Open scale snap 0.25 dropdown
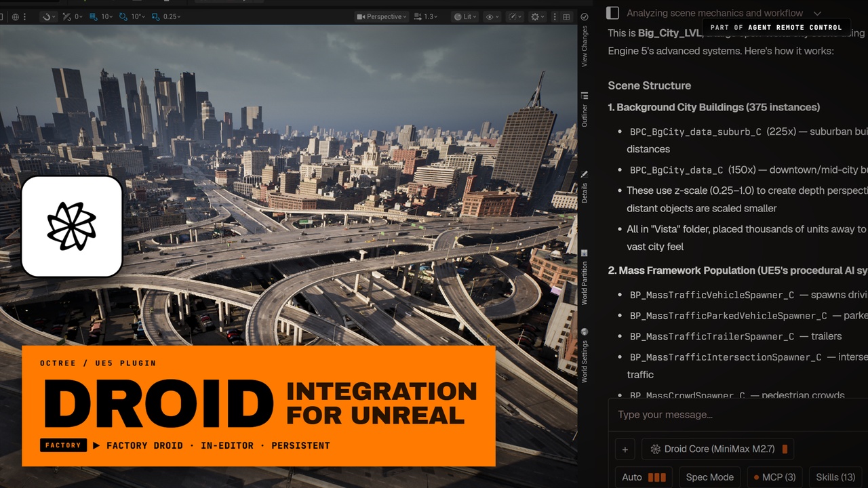 pyautogui.click(x=172, y=16)
